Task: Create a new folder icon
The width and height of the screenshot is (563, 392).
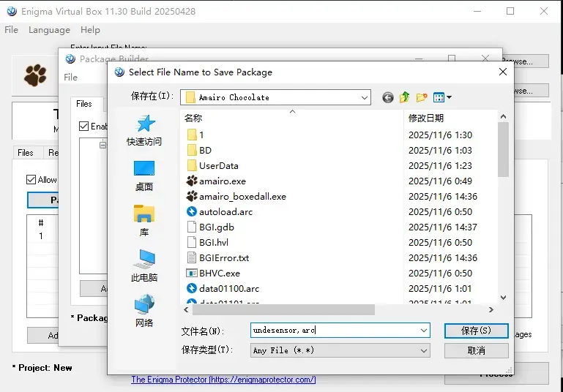Action: [422, 97]
